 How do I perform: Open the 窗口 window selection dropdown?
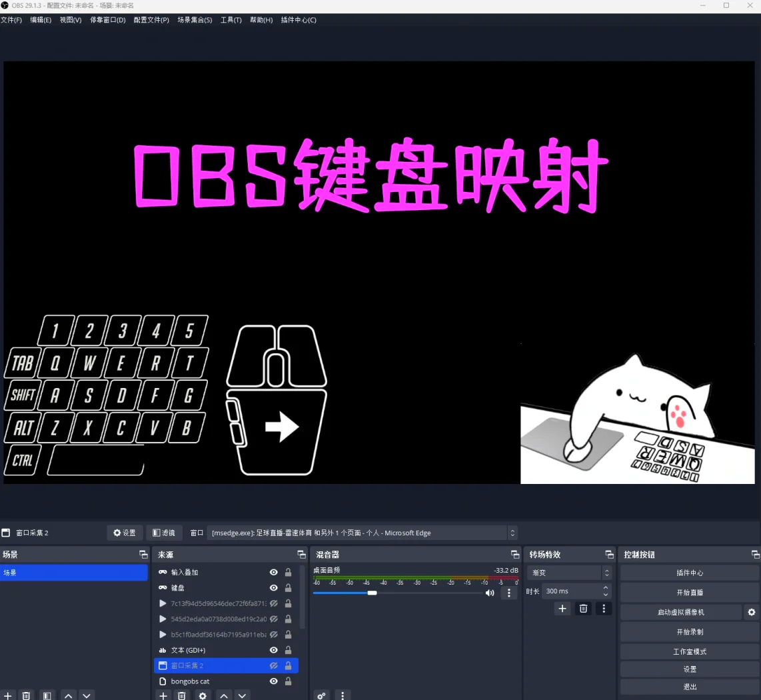(x=362, y=533)
